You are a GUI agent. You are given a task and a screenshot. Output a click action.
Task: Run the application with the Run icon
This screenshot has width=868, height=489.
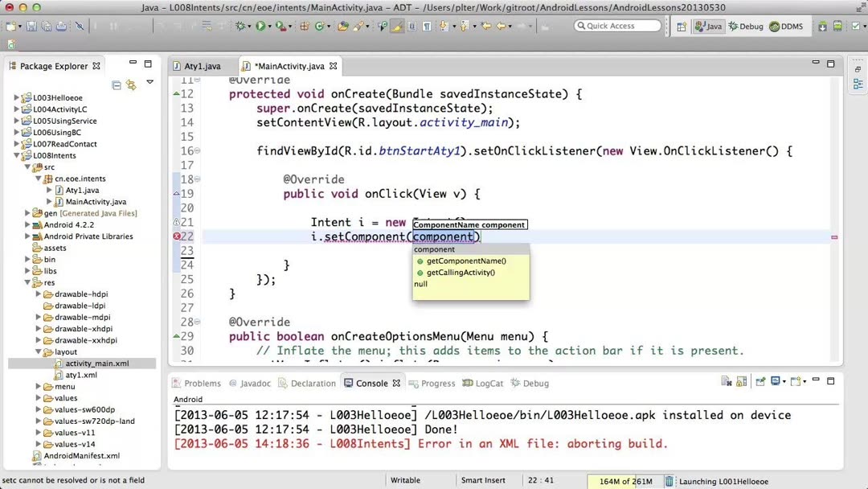click(259, 26)
